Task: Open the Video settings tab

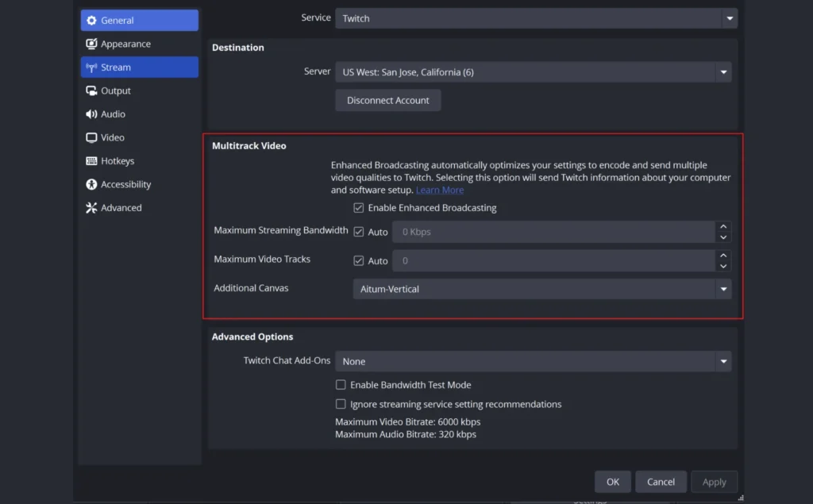Action: pyautogui.click(x=140, y=137)
